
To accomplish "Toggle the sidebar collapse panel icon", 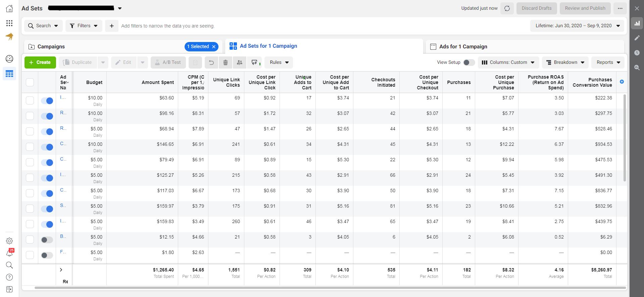I will point(9,289).
